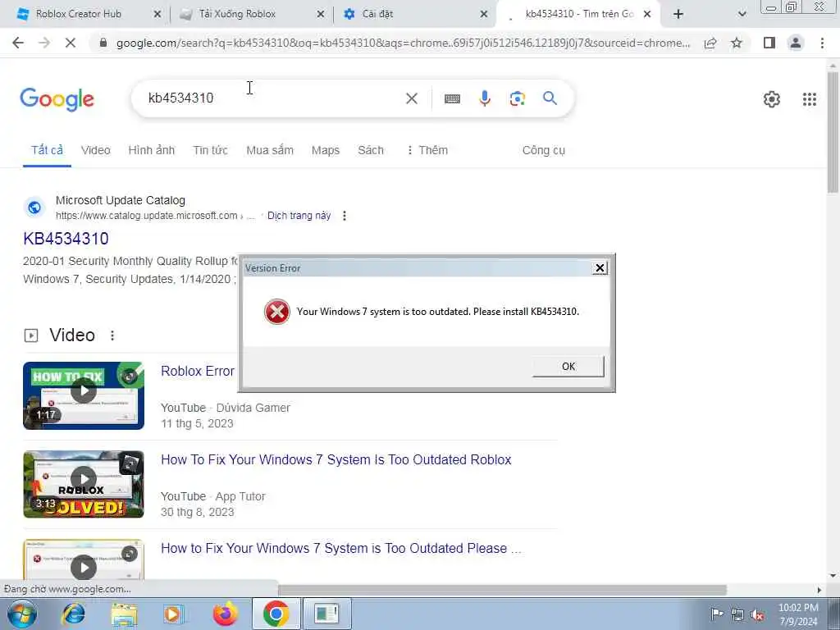Viewport: 840px width, 630px height.
Task: Clear the Google search box with X
Action: (412, 98)
